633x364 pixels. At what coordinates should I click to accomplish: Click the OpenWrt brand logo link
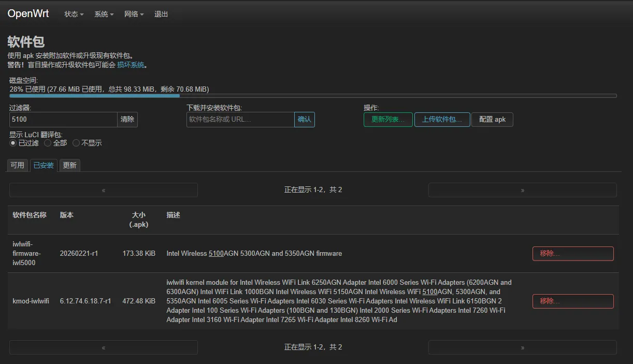click(x=28, y=14)
